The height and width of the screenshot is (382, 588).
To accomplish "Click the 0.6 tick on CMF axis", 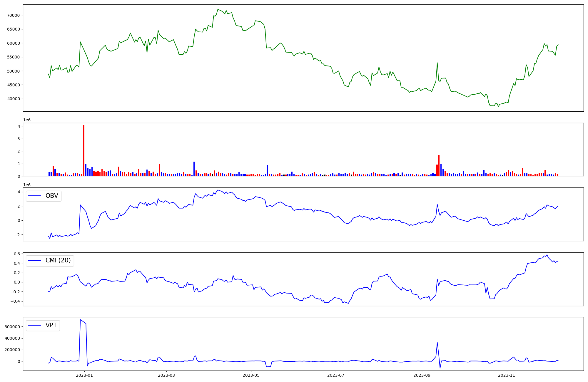I will click(17, 254).
